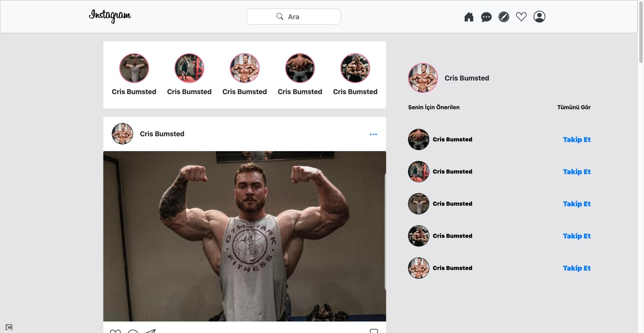The image size is (644, 333).
Task: Open Cris Bumsted post author name
Action: (162, 134)
